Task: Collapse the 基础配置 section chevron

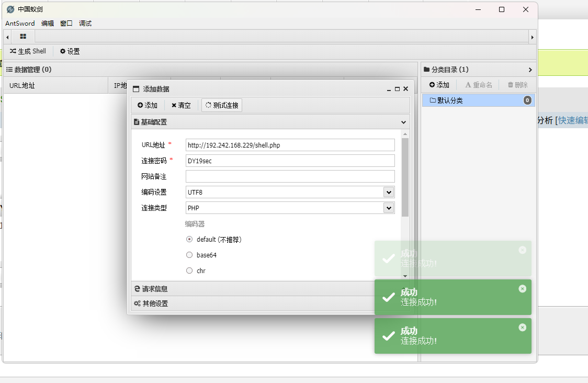Action: tap(403, 122)
